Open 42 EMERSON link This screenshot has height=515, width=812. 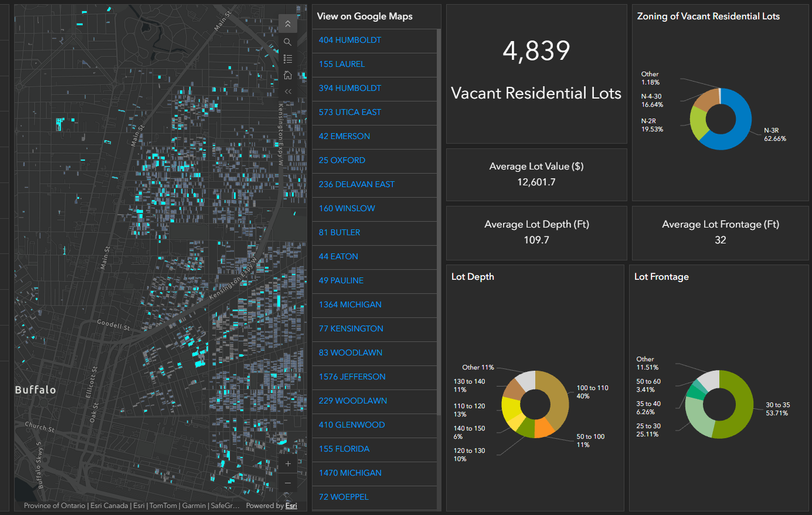(344, 136)
